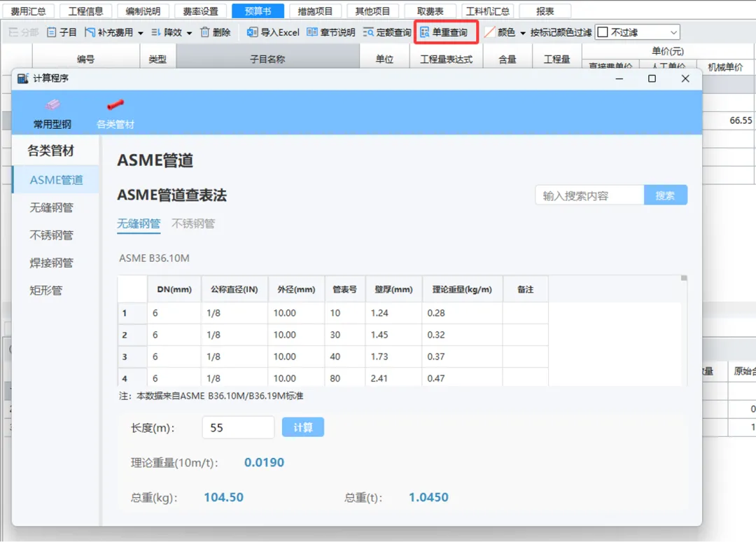Expand the 补充费用 dropdown arrow
The height and width of the screenshot is (542, 756).
[x=140, y=34]
